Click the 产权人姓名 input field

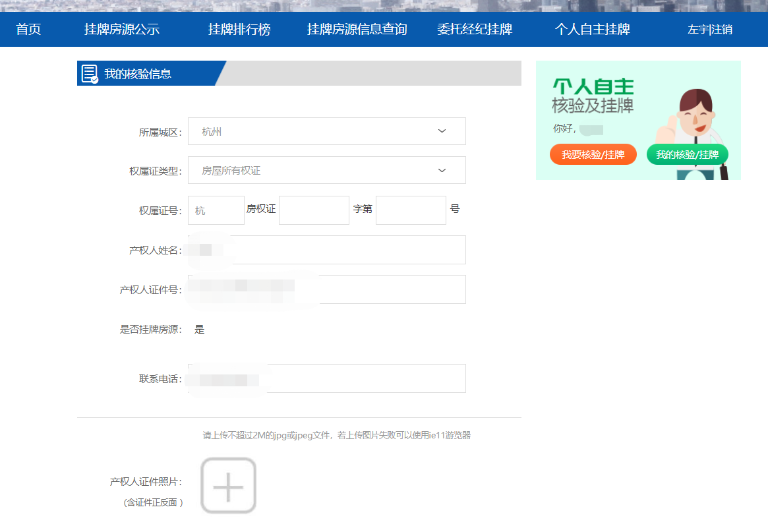tap(327, 250)
